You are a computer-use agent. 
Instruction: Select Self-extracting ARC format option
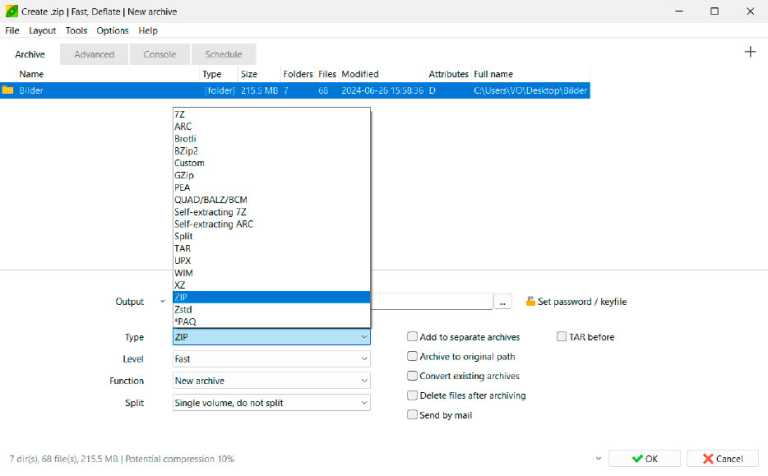coord(214,224)
